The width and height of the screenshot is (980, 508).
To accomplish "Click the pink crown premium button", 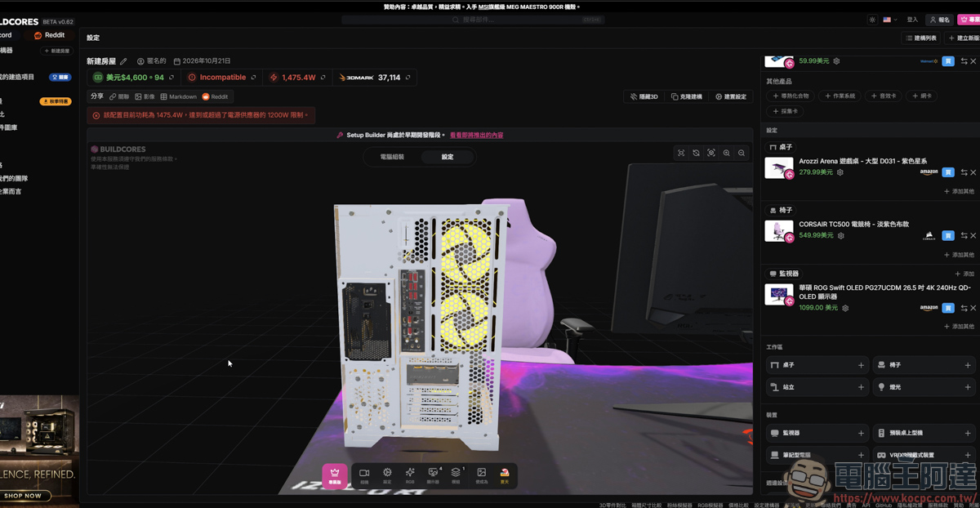I will coord(334,475).
